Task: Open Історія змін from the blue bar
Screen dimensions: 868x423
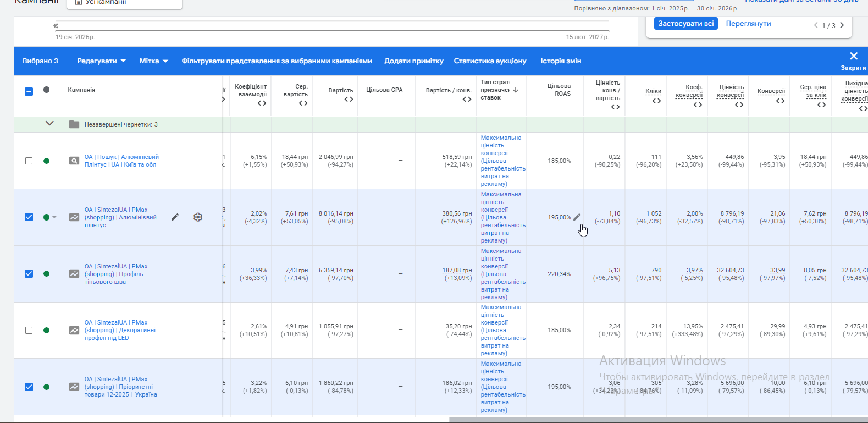Action: coord(560,61)
